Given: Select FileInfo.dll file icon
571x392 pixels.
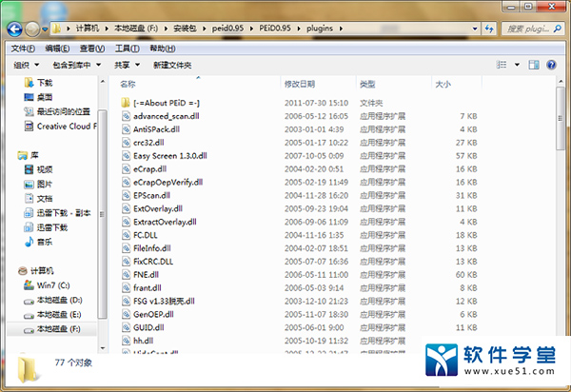Looking at the screenshot, I should tap(126, 248).
